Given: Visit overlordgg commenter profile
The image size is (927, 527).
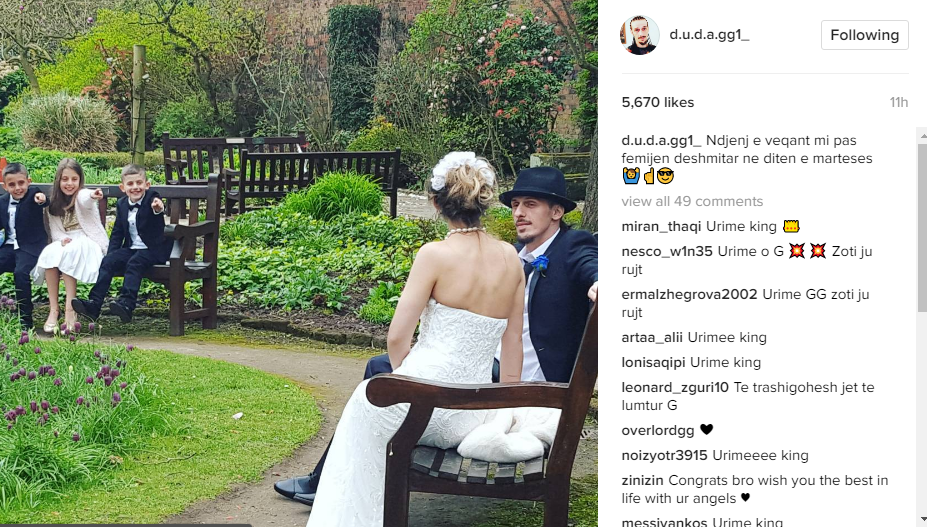Looking at the screenshot, I should [657, 431].
